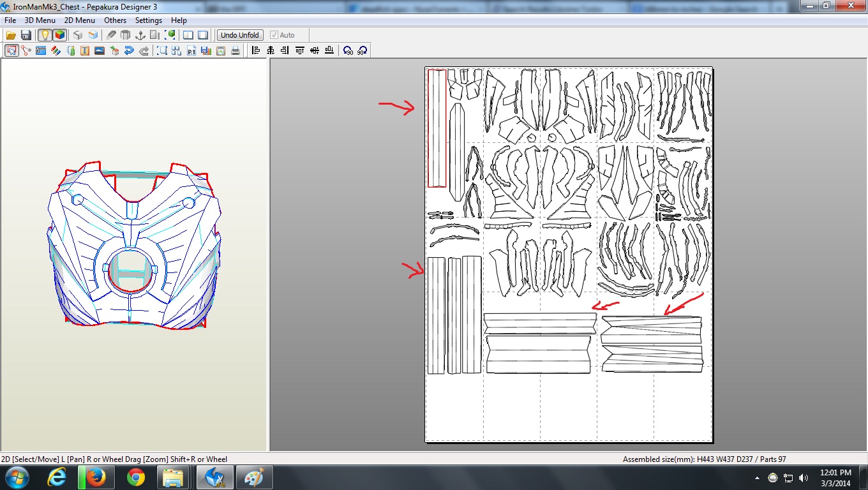Click the white and blue cube icon
Viewport: 868px width, 490px height.
[93, 35]
